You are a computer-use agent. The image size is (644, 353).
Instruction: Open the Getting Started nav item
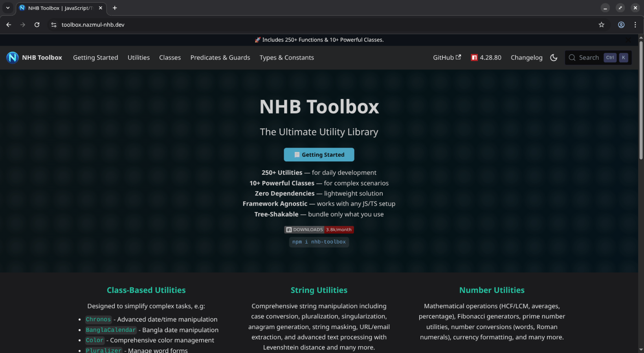[95, 57]
